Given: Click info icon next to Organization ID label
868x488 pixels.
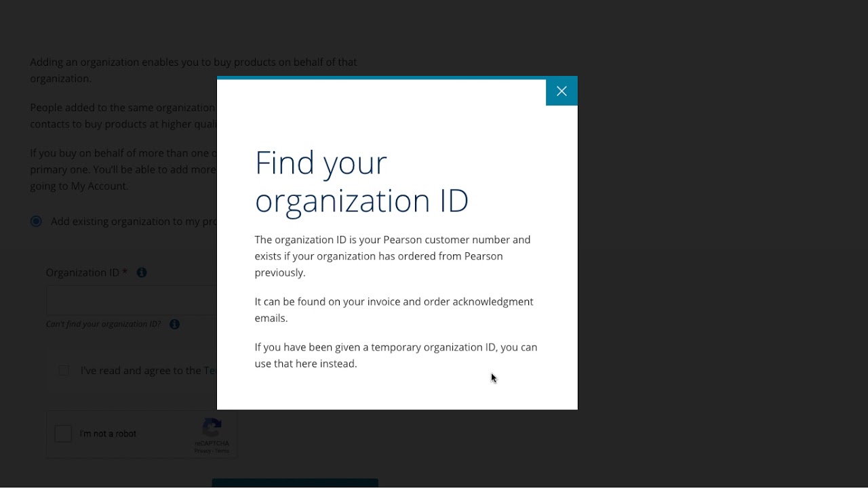Looking at the screenshot, I should click(142, 272).
